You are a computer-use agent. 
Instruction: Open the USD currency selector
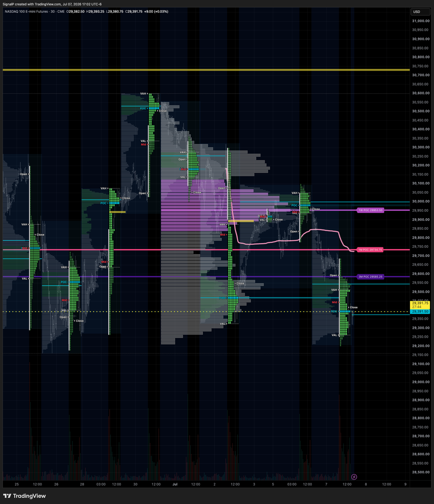421,12
